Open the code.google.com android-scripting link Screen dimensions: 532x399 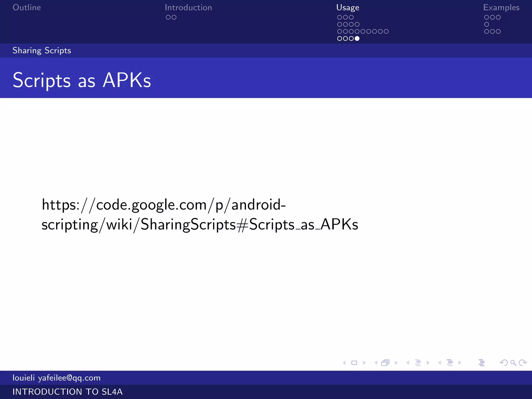tap(200, 214)
